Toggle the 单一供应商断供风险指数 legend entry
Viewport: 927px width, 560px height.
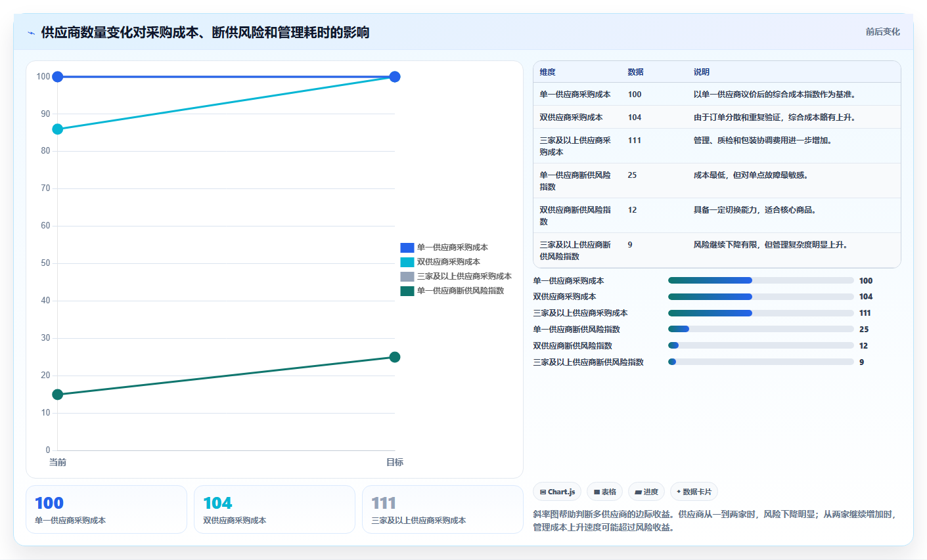tap(452, 291)
